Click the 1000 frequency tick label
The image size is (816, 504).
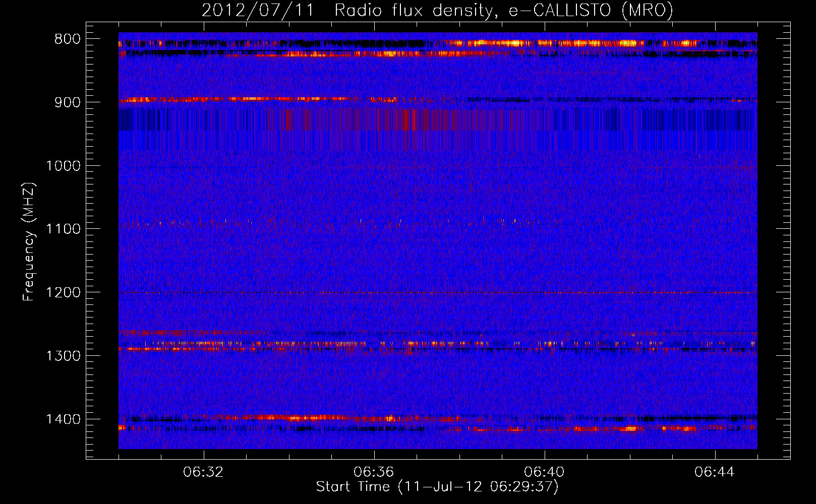64,166
